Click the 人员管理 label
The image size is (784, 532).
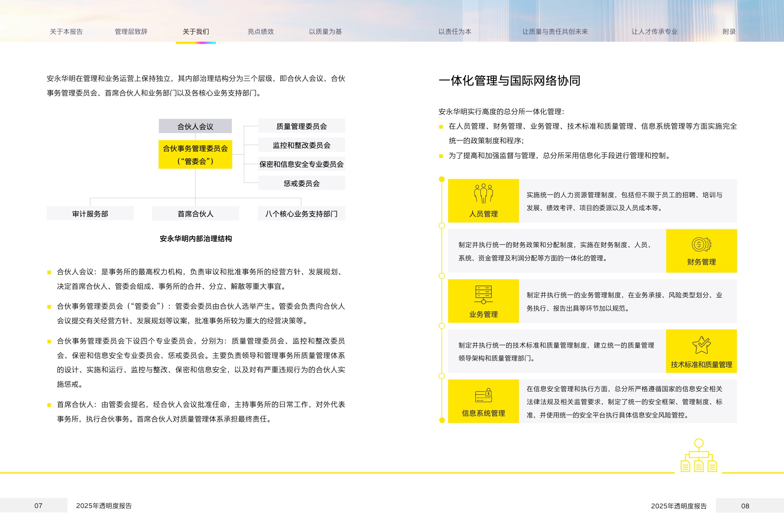click(x=483, y=214)
